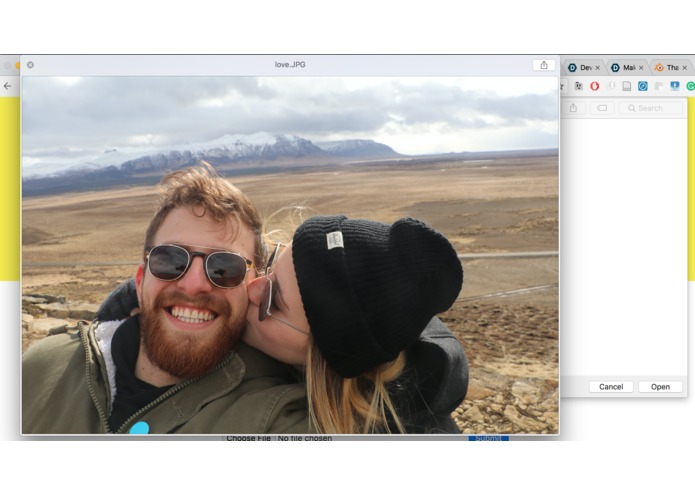Click the blue circular compass extension icon
This screenshot has height=494, width=695.
click(643, 86)
